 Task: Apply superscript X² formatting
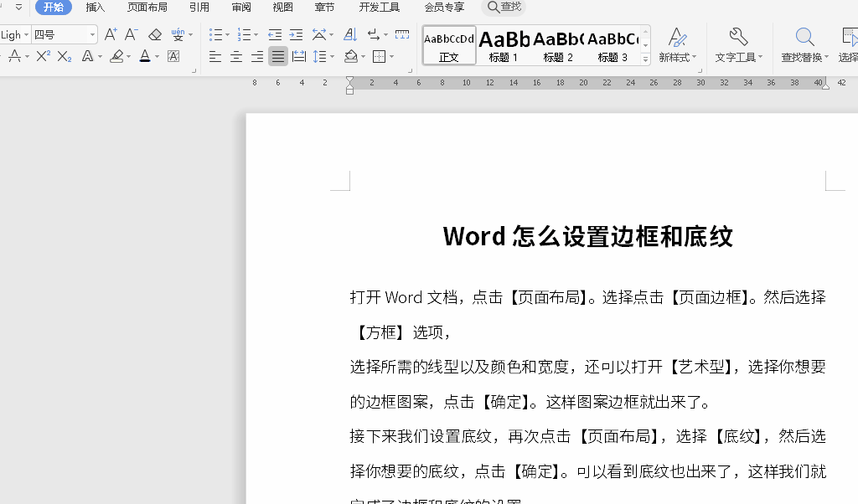pyautogui.click(x=44, y=56)
